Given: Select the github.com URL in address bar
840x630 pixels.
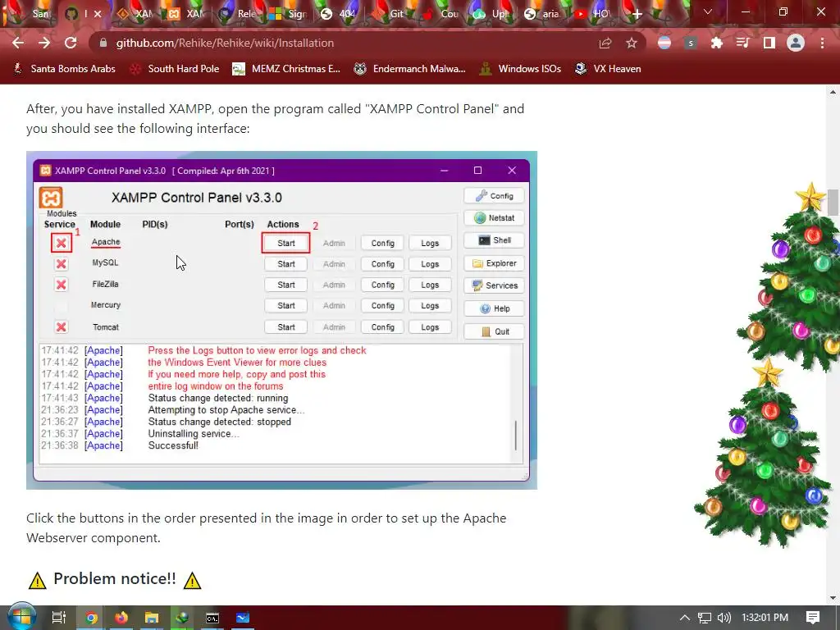Looking at the screenshot, I should pyautogui.click(x=225, y=43).
